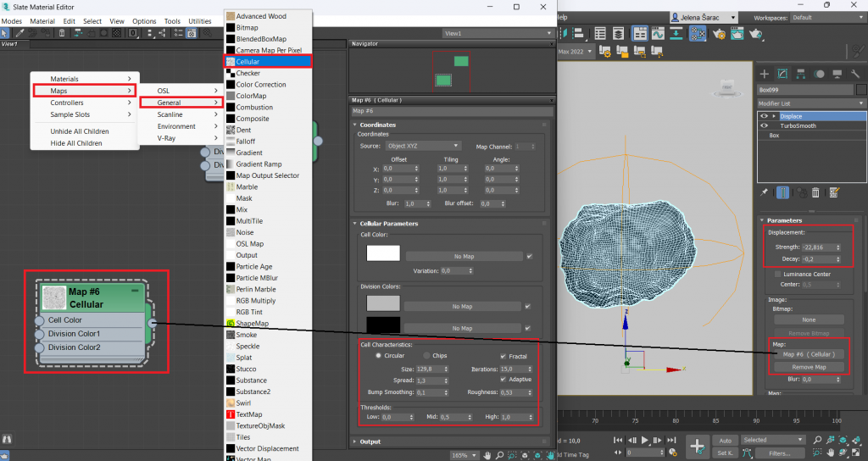Image resolution: width=868 pixels, height=461 pixels.
Task: Select the Chips radio button
Action: click(x=426, y=356)
